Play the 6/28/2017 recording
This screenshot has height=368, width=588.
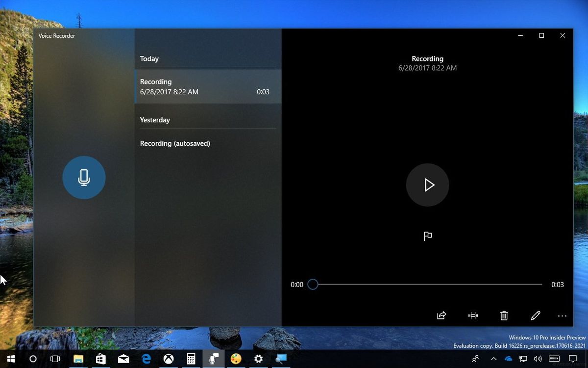[427, 185]
